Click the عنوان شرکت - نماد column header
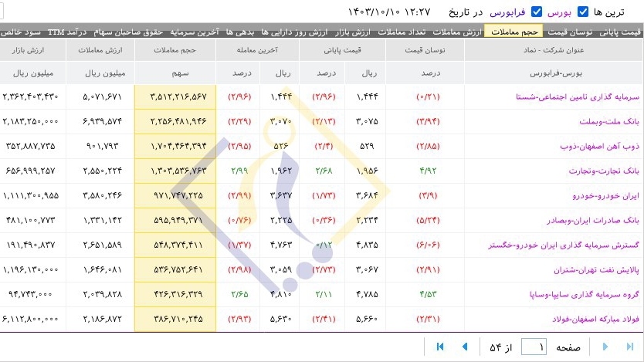644x362 pixels. click(554, 50)
